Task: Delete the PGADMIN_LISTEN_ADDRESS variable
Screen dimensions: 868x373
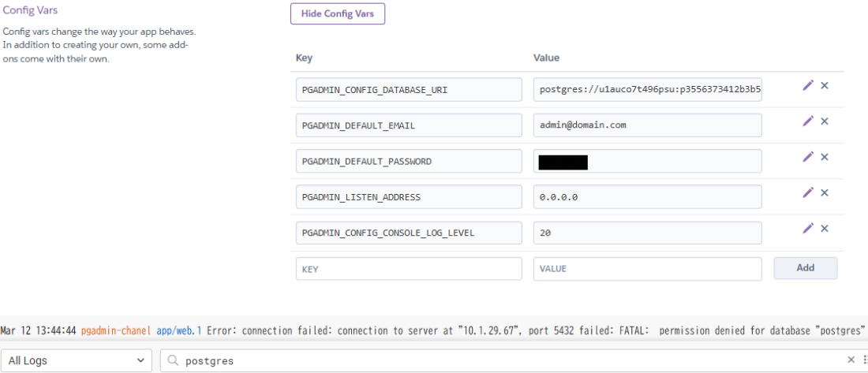Action: tap(825, 192)
